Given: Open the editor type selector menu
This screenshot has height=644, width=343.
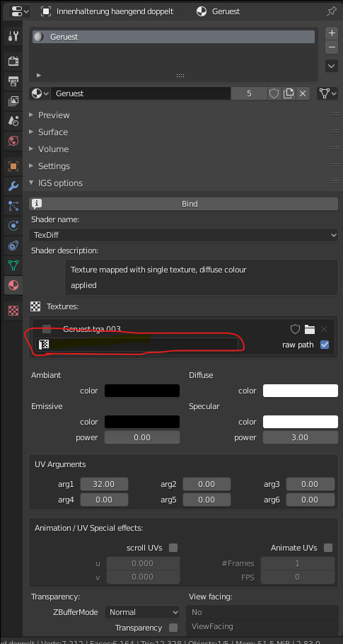Looking at the screenshot, I should [x=20, y=11].
